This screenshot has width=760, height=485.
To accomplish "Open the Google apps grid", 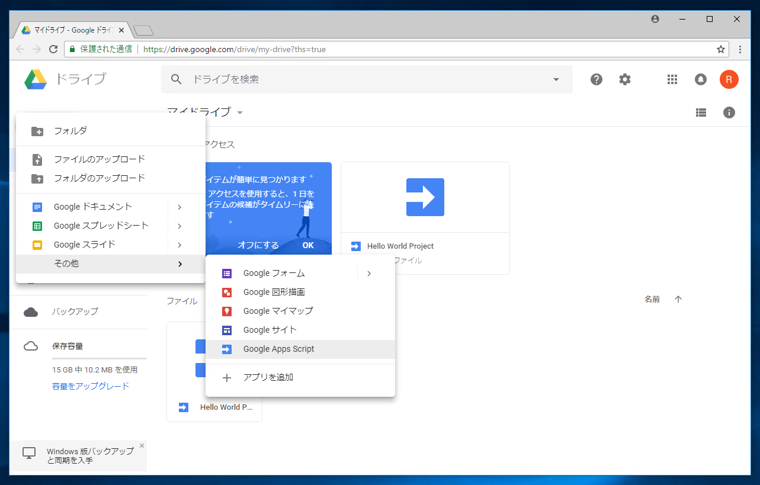I will tap(672, 79).
